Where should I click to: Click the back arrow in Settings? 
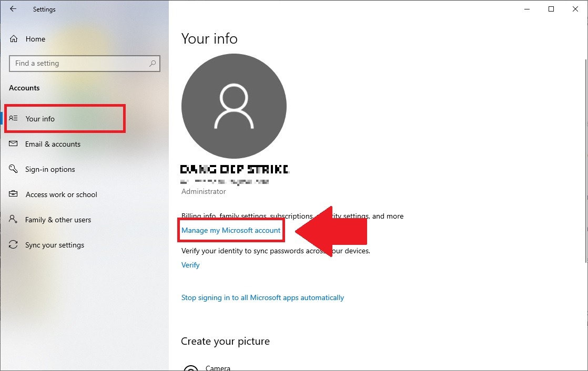[13, 9]
